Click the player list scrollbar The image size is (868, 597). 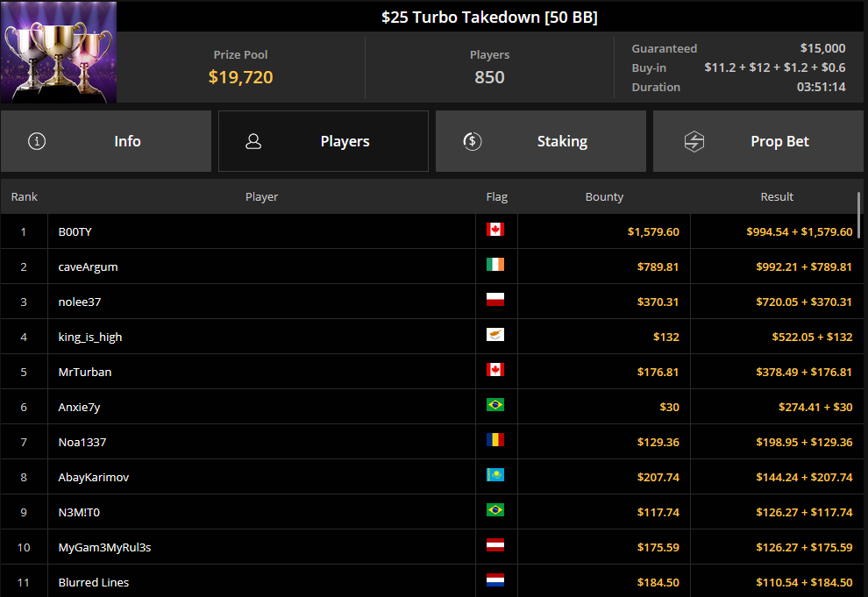(x=858, y=216)
